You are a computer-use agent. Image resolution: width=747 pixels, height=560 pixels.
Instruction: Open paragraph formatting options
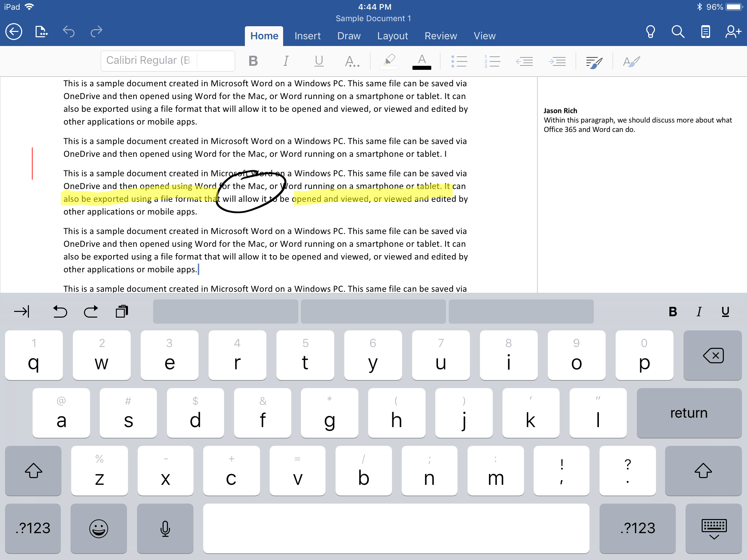[594, 62]
